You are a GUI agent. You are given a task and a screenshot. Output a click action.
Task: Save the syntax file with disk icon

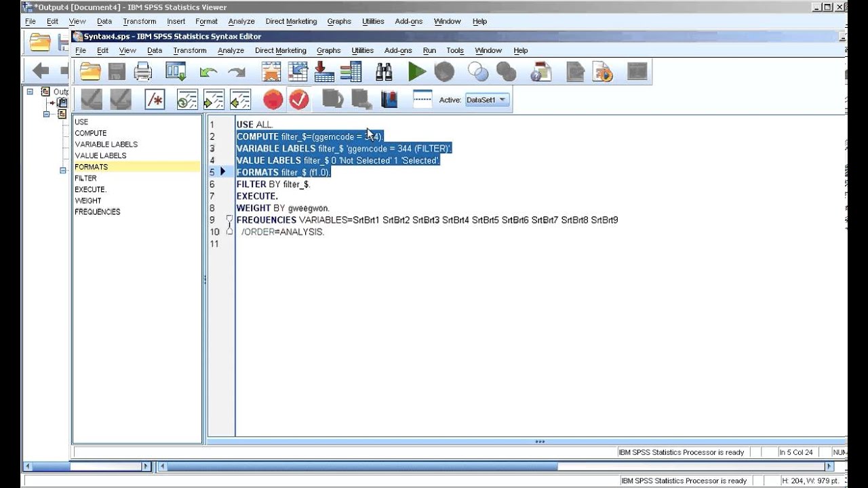(x=117, y=71)
